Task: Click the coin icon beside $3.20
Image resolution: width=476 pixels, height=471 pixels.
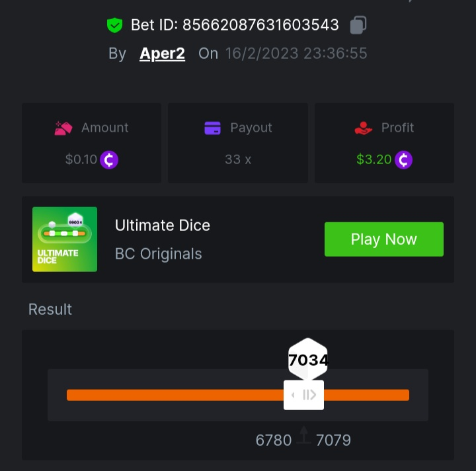Action: coord(403,159)
